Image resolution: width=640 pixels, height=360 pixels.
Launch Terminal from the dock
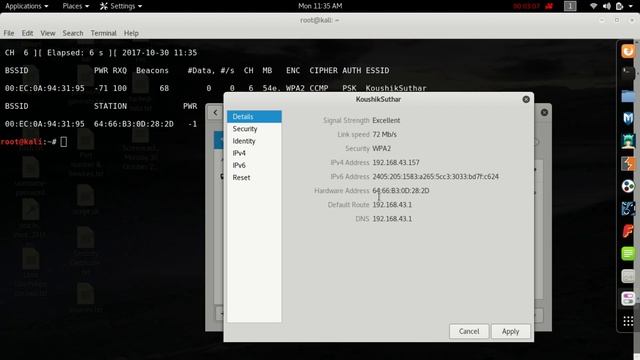click(x=628, y=73)
